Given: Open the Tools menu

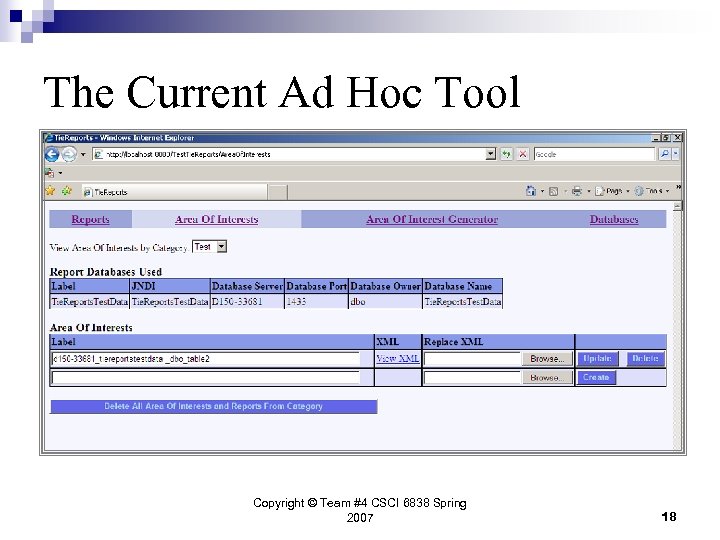Looking at the screenshot, I should coord(652,191).
